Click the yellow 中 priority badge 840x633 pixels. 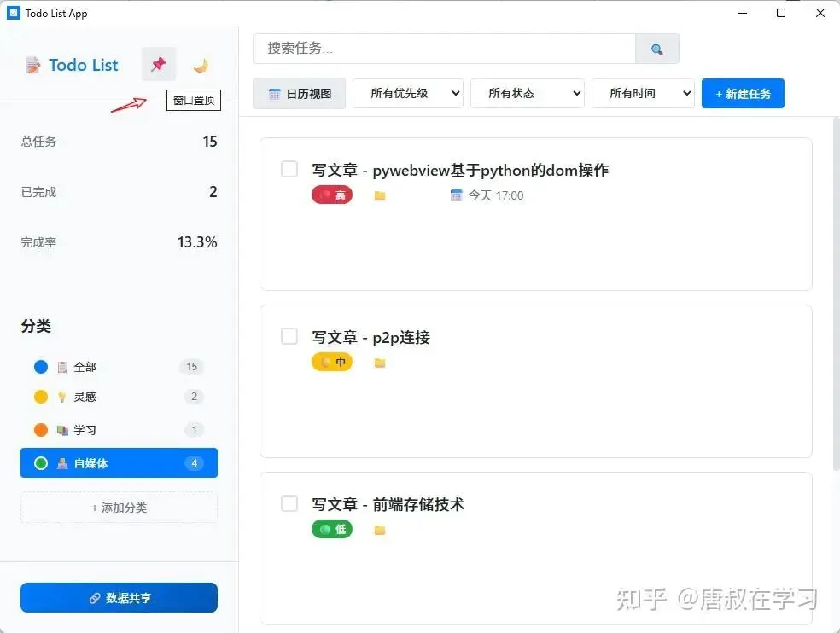pyautogui.click(x=332, y=362)
